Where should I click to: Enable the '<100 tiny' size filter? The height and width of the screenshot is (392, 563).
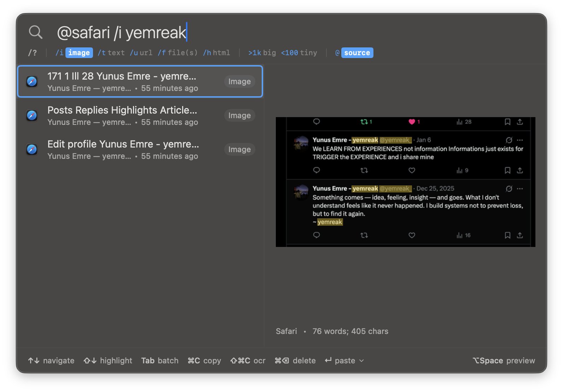click(299, 53)
